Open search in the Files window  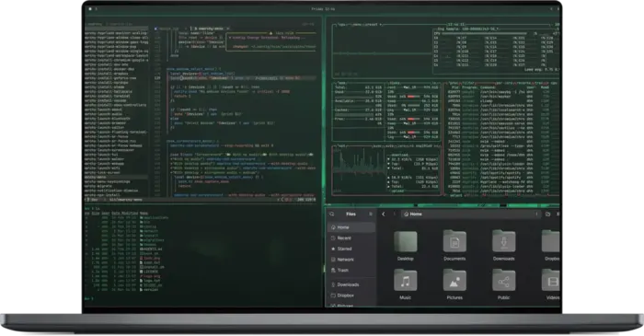coord(332,214)
